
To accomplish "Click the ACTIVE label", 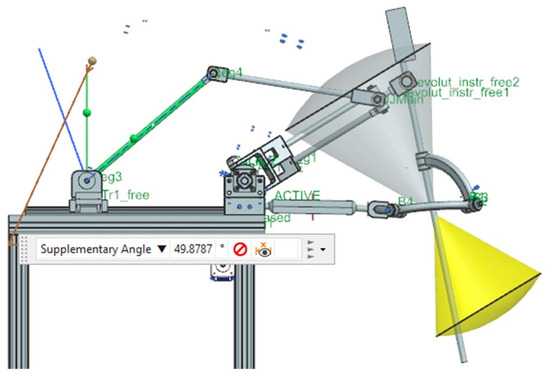I will point(297,195).
